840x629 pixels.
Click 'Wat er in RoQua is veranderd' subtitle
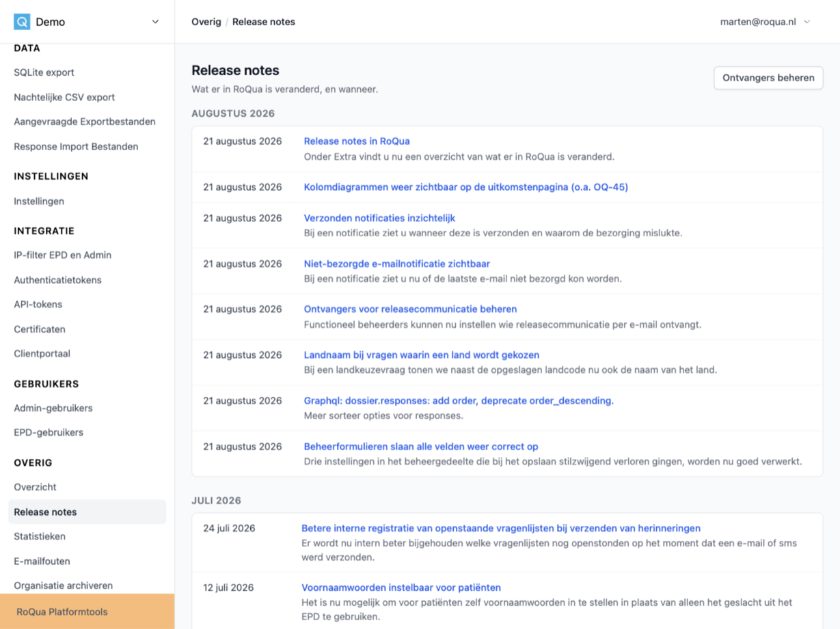pos(284,89)
